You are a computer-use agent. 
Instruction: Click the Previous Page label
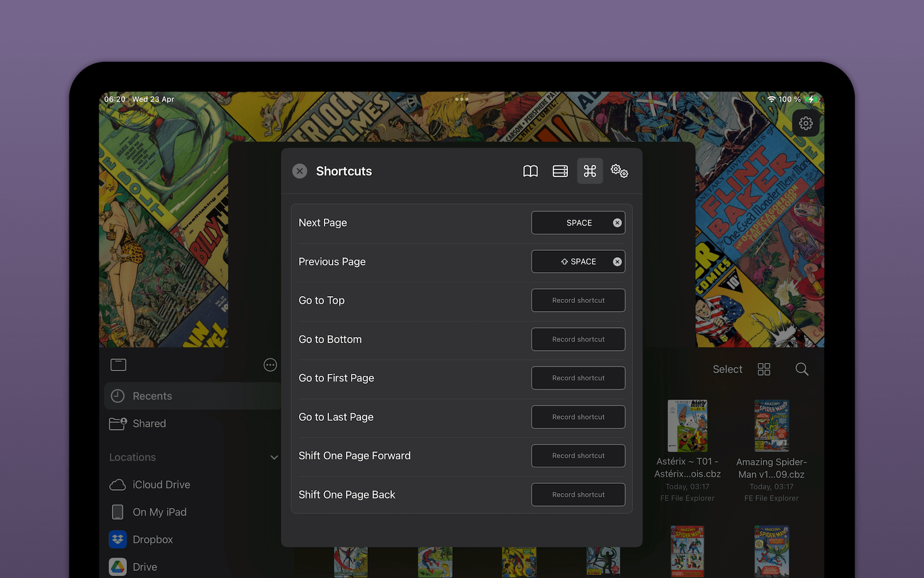pos(332,262)
